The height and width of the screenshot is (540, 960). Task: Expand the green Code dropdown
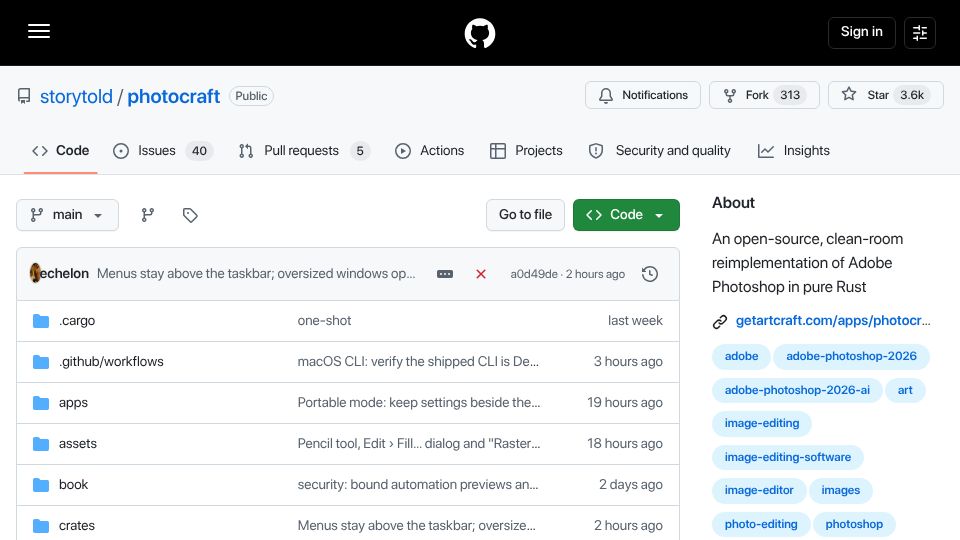click(x=626, y=215)
